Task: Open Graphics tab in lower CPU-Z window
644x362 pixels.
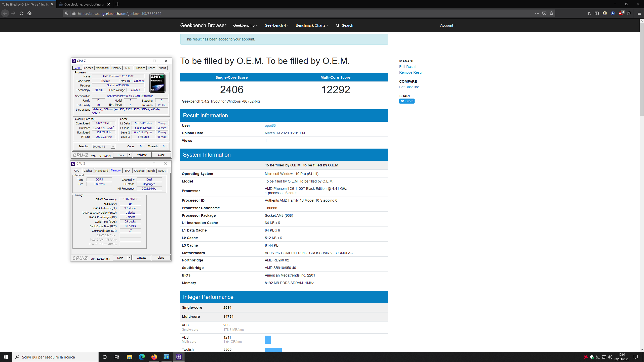Action: pyautogui.click(x=139, y=171)
